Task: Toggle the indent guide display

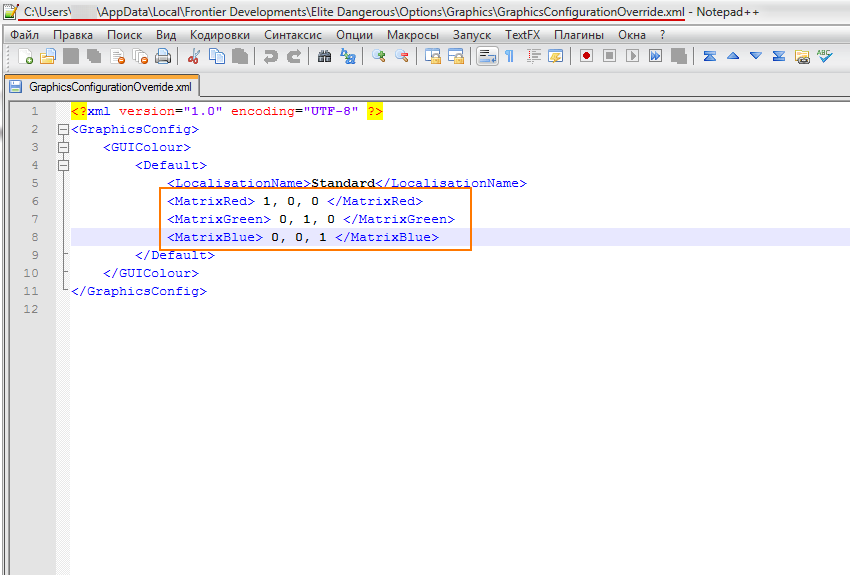Action: point(533,56)
